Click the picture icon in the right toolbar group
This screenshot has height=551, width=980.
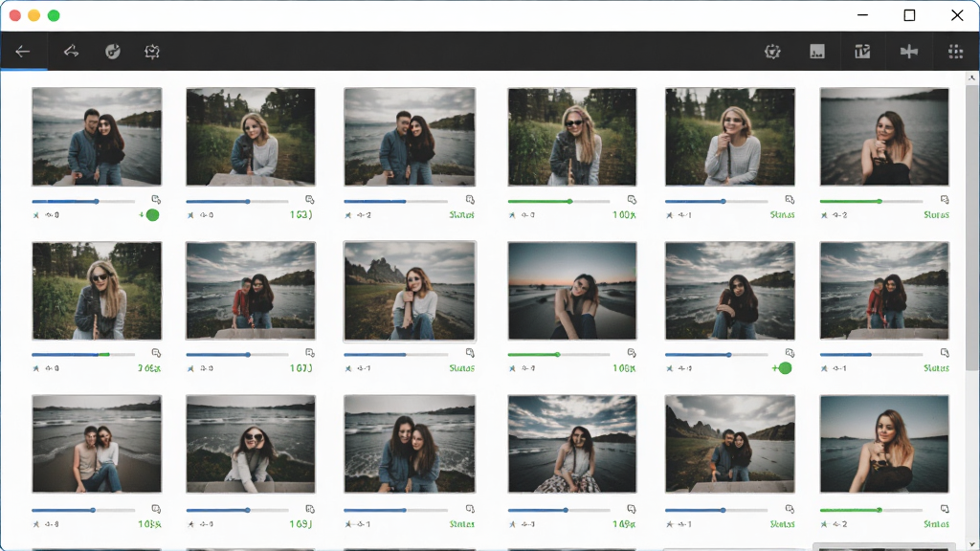(x=817, y=52)
